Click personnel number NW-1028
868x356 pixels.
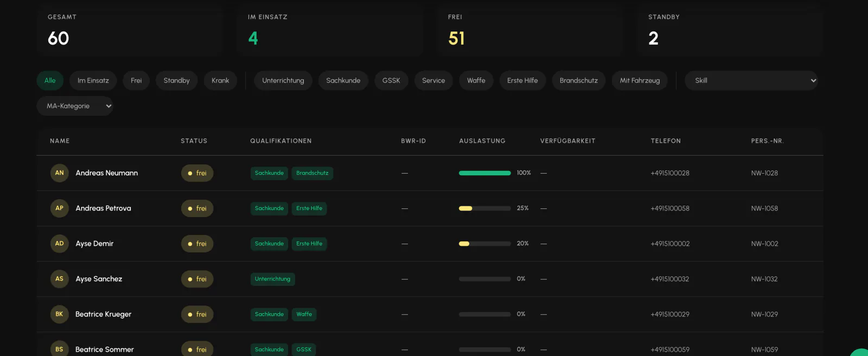click(x=764, y=173)
